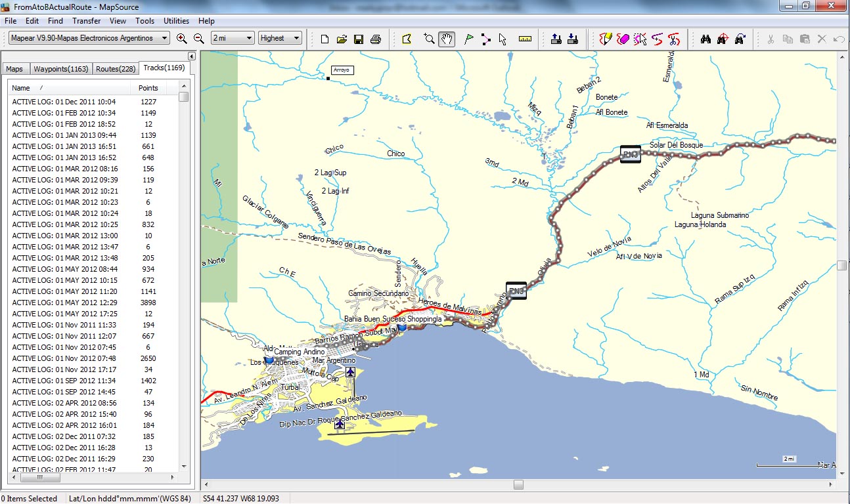Click the track list scroll-down arrow
The image size is (850, 504).
pos(184,465)
